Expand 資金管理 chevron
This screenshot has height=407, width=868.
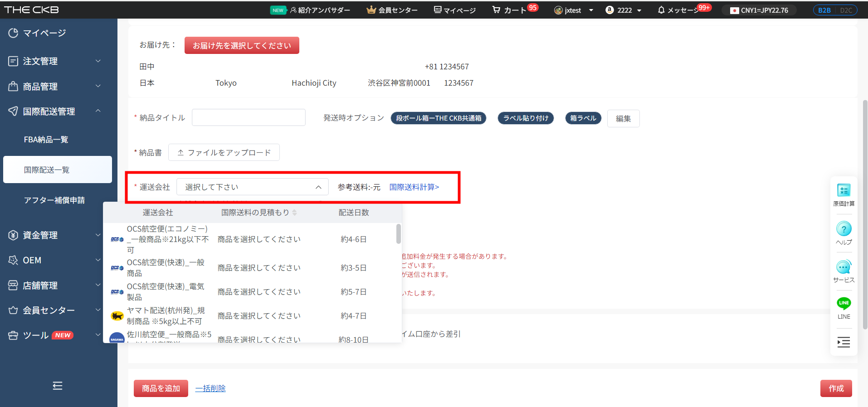coord(98,235)
